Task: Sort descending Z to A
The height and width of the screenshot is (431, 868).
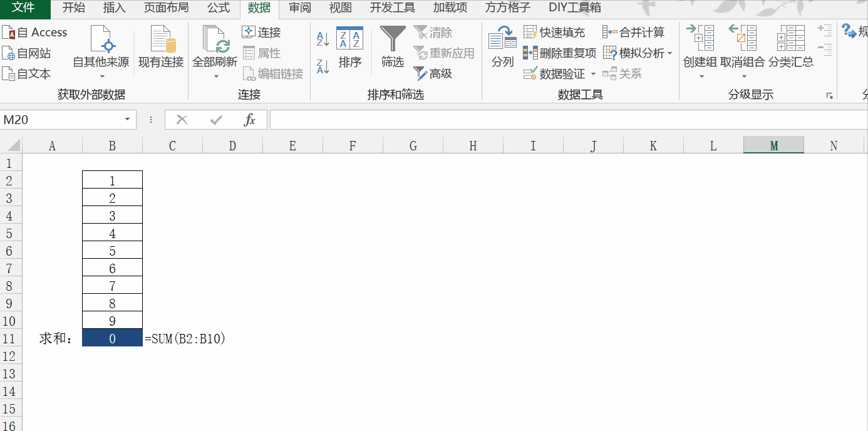Action: click(323, 66)
